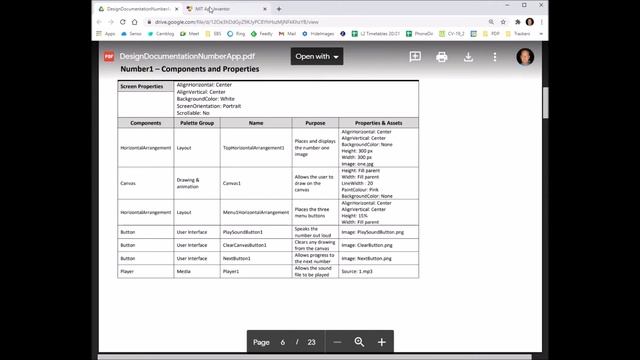Close the DesignDocumentationNumber tab
Screen dimensions: 640x360
tap(176, 9)
